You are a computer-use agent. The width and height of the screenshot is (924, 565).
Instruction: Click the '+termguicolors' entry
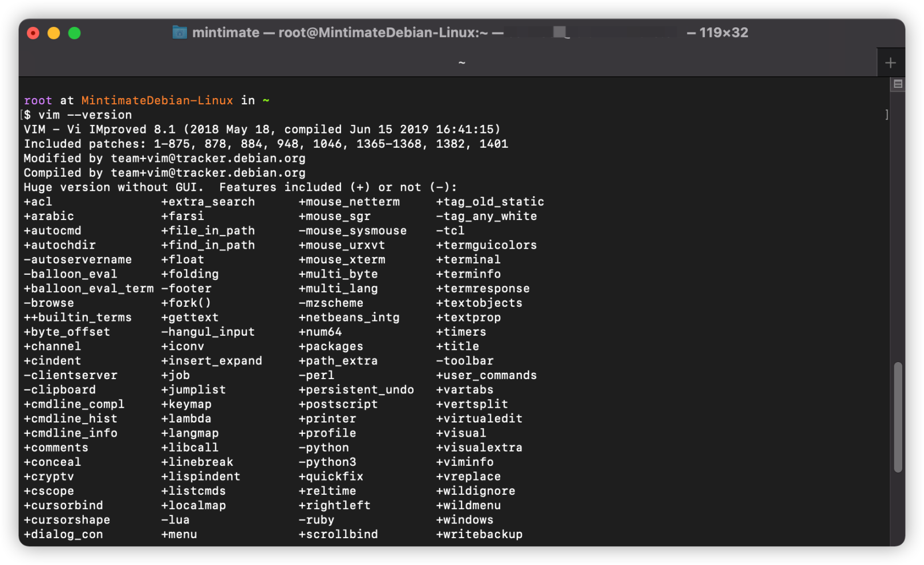click(487, 245)
